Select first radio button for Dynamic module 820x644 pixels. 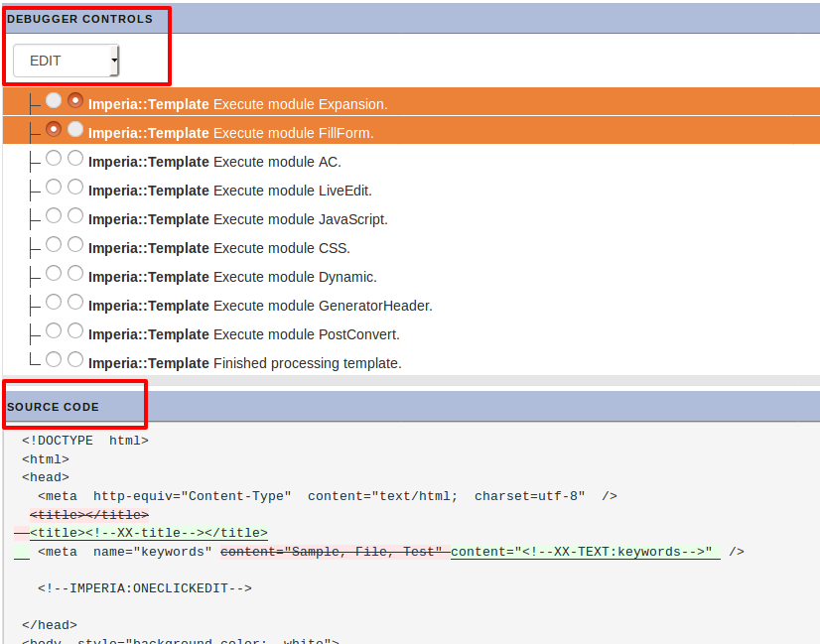54,273
